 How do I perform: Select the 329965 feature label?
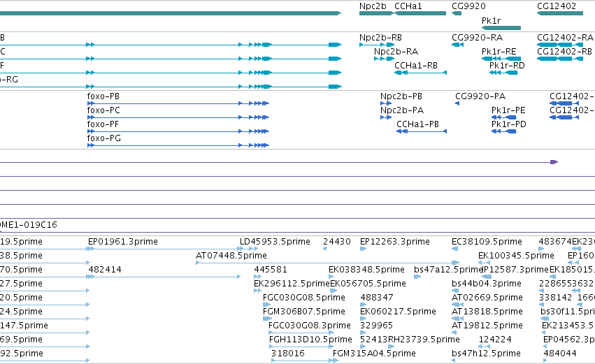pos(376,326)
